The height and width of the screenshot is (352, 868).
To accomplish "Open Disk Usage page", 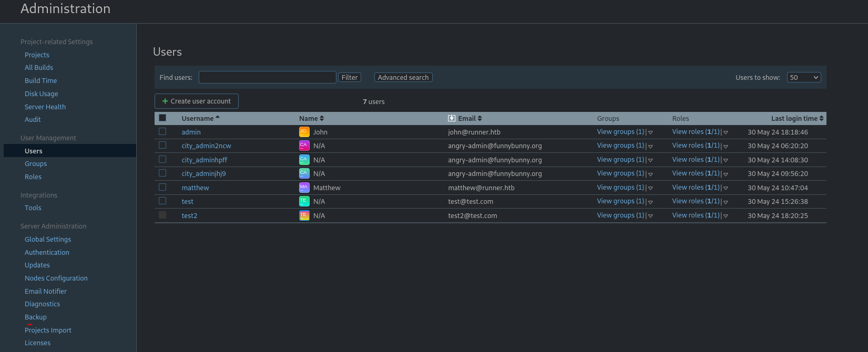I will [42, 94].
